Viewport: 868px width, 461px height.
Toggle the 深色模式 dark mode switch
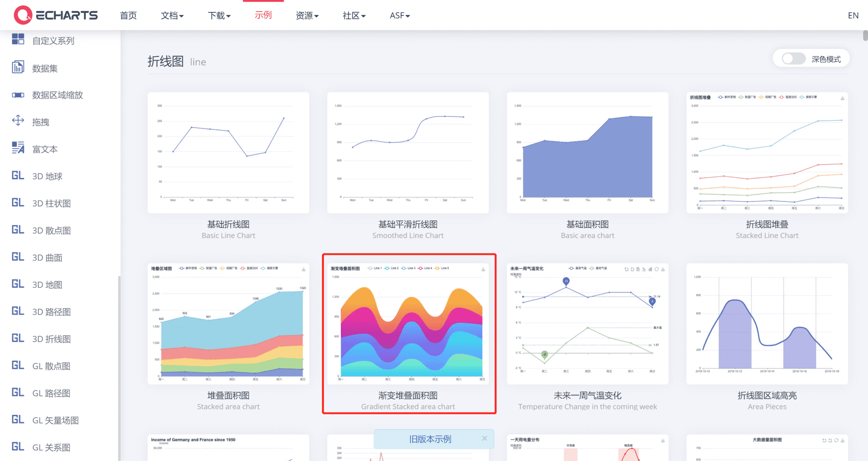coord(793,59)
